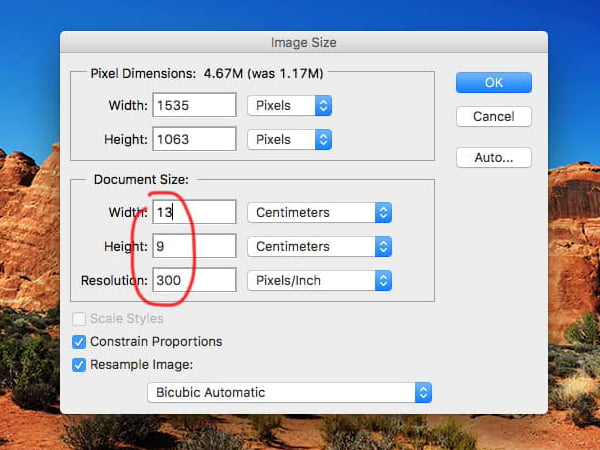Click the Resolution label
600x450 pixels.
[114, 280]
